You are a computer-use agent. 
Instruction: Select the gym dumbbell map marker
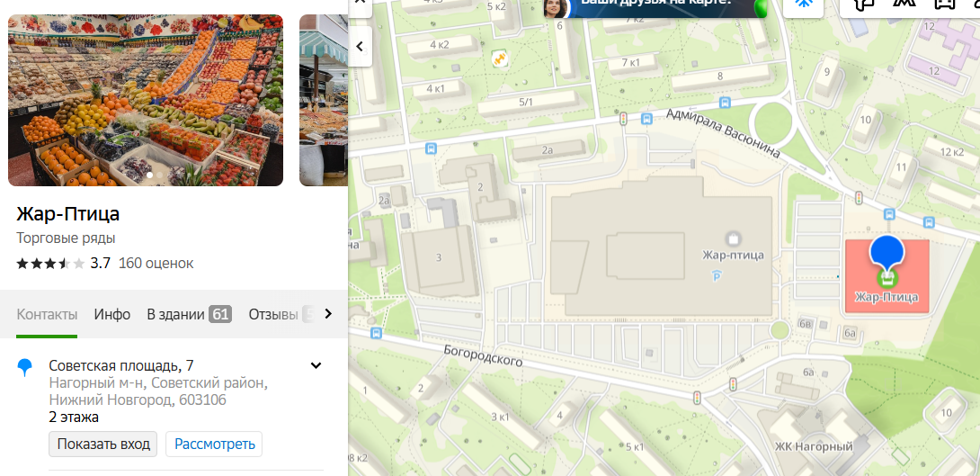click(499, 58)
